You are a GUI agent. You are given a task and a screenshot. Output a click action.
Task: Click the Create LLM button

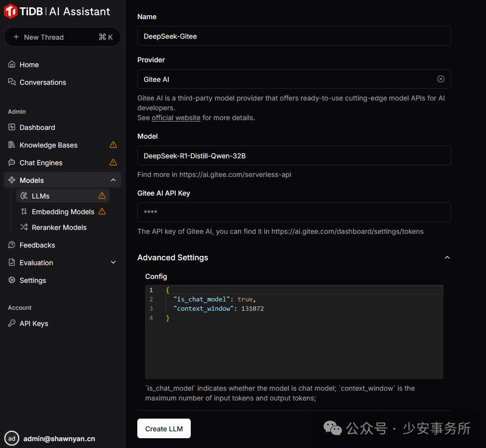[164, 428]
